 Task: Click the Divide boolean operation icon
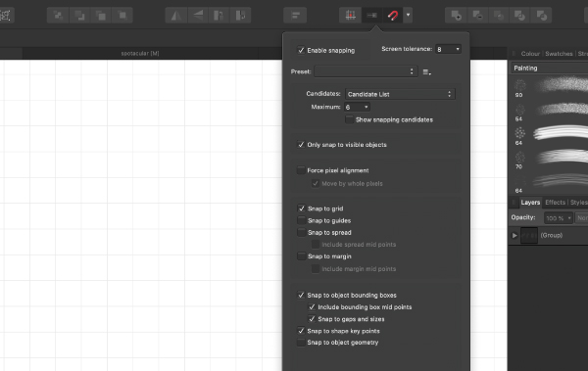542,16
